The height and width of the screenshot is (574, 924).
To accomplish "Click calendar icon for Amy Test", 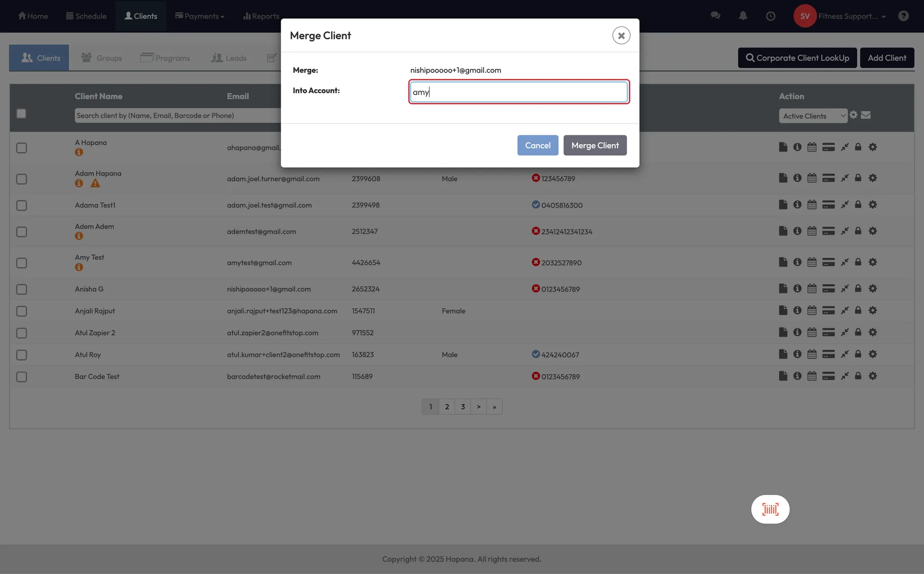I will [812, 262].
